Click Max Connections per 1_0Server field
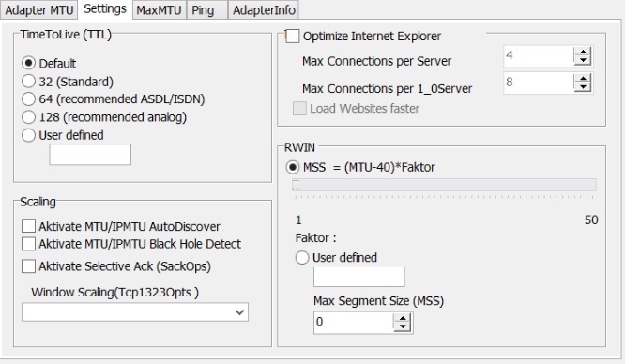The width and height of the screenshot is (625, 364). (539, 83)
